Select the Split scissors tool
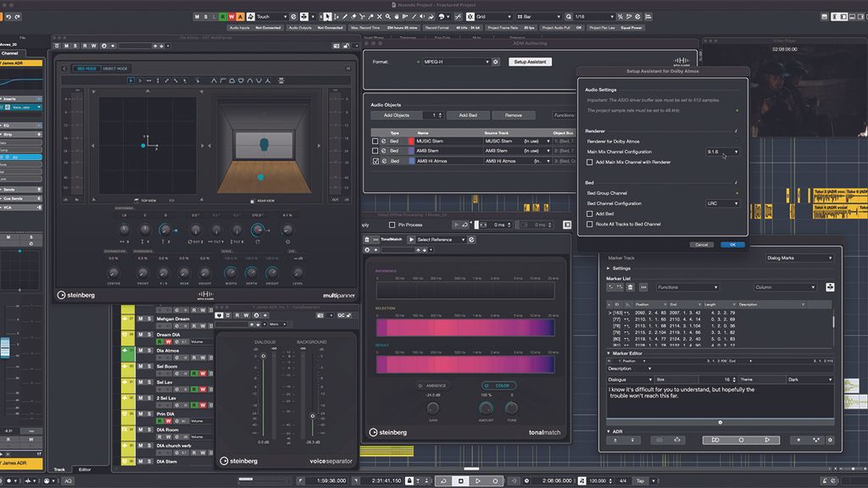Image resolution: width=868 pixels, height=488 pixels. (x=362, y=17)
